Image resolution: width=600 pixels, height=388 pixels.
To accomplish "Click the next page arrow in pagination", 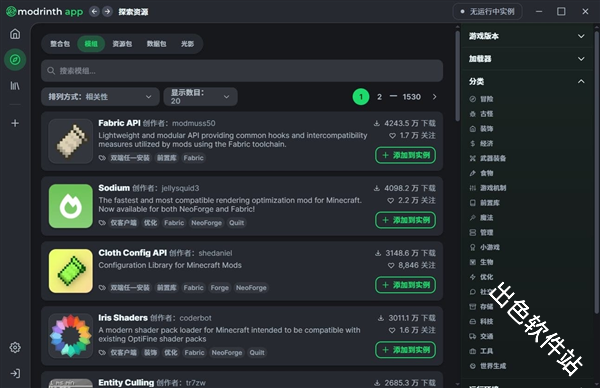I will tap(434, 96).
